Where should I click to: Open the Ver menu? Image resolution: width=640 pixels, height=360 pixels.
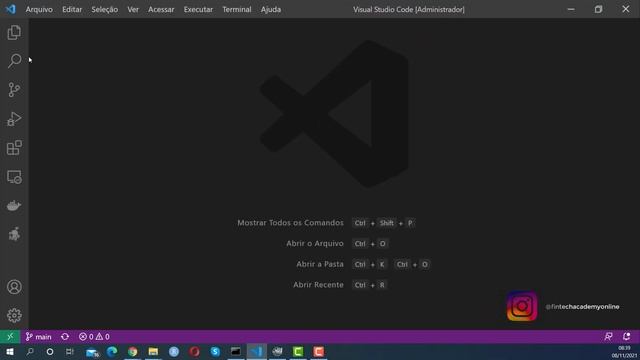pos(133,9)
